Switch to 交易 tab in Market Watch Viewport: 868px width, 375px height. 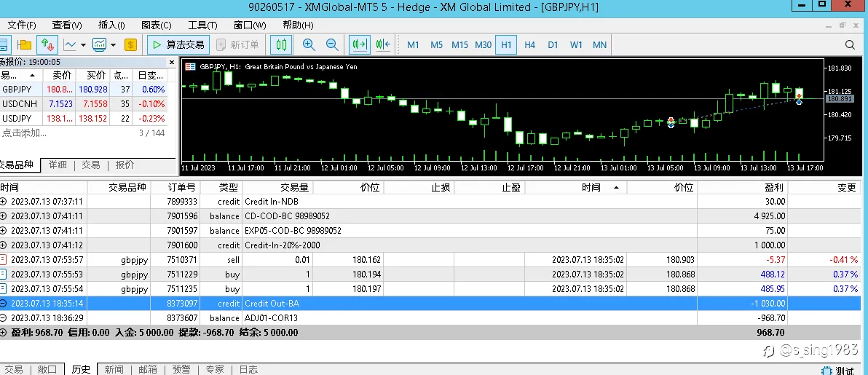click(91, 165)
